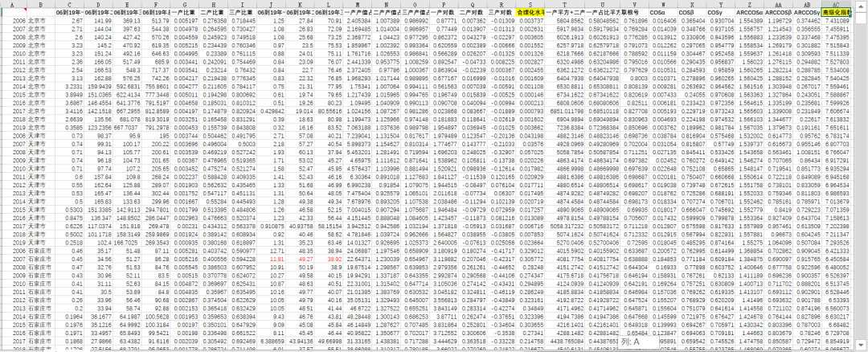Select the '二产比重' header cell
This screenshot has width=868, height=352.
point(214,11)
